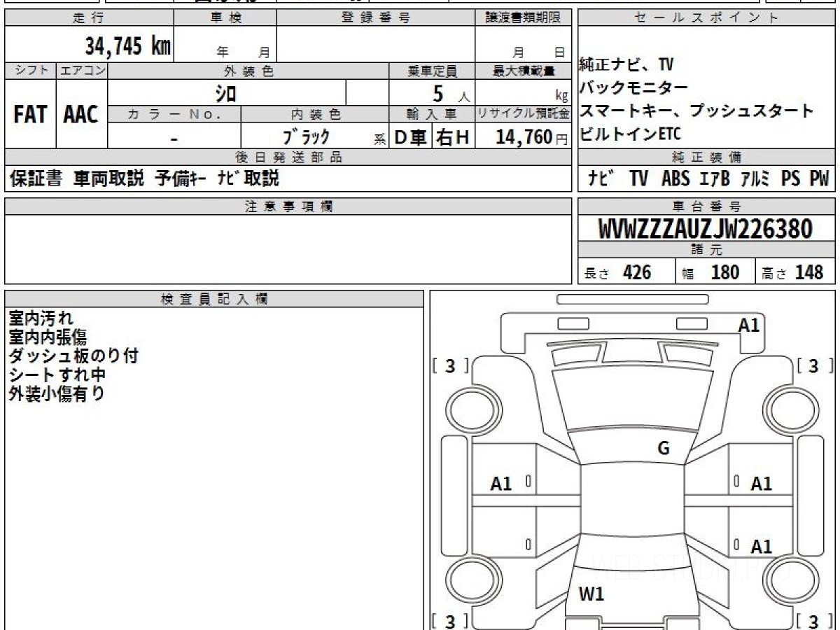Click 車両取説 in later-shipped parts
Viewport: 840px width, 630px height.
tap(108, 178)
